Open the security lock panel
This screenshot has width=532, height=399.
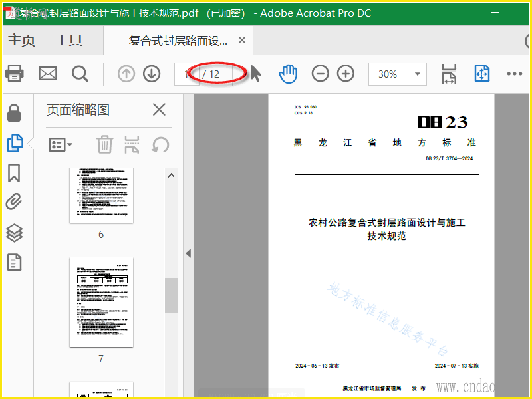[x=14, y=113]
